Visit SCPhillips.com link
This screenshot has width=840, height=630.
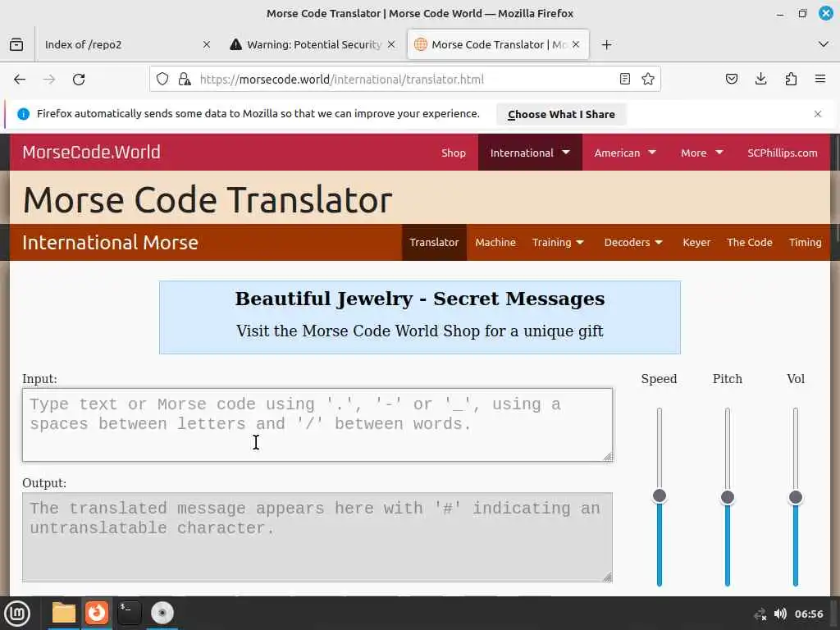(x=782, y=153)
